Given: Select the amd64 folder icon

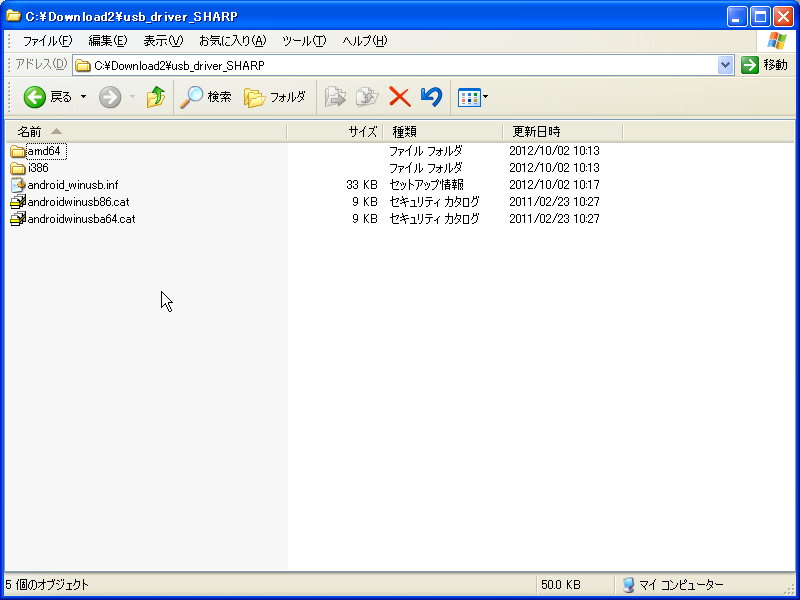Looking at the screenshot, I should coord(18,152).
